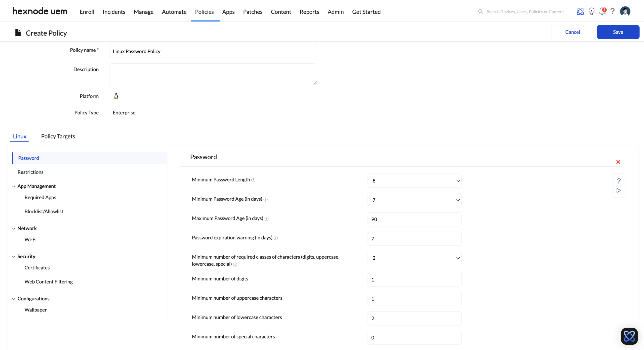Click the Cancel button
The image size is (644, 350).
(572, 32)
